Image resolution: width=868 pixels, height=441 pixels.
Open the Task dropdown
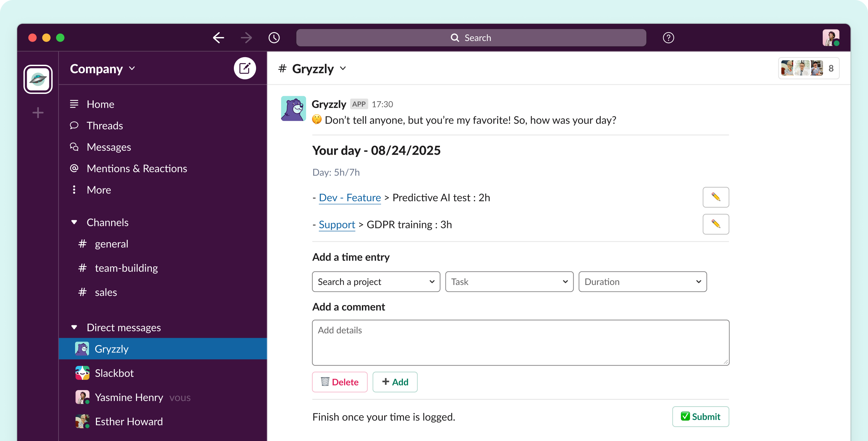tap(509, 282)
